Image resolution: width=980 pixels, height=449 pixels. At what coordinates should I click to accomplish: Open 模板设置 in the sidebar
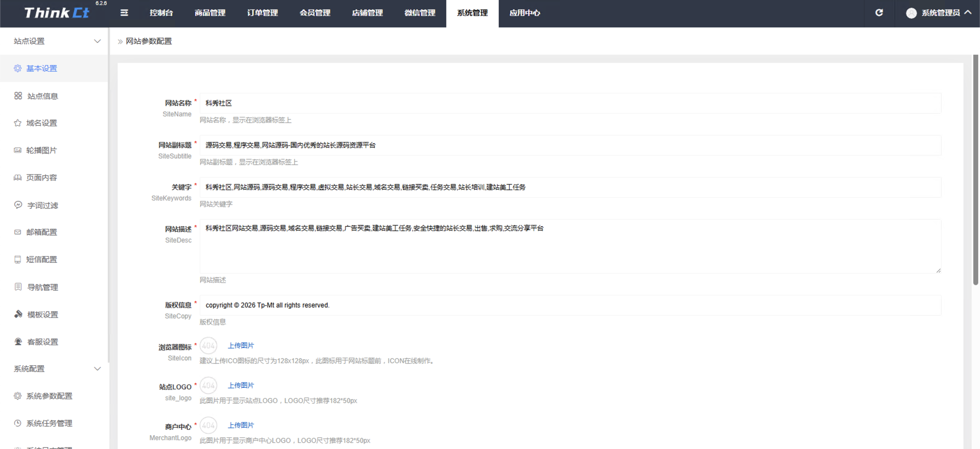coord(42,314)
